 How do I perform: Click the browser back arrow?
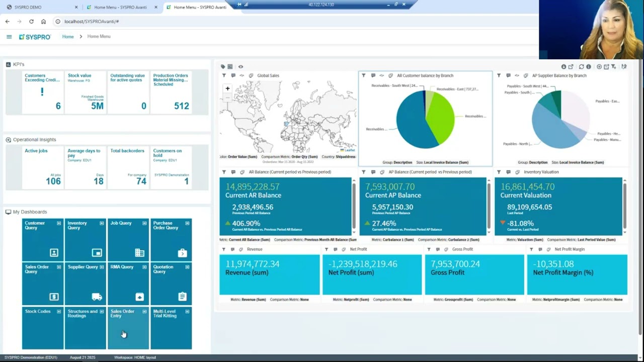pos(7,22)
